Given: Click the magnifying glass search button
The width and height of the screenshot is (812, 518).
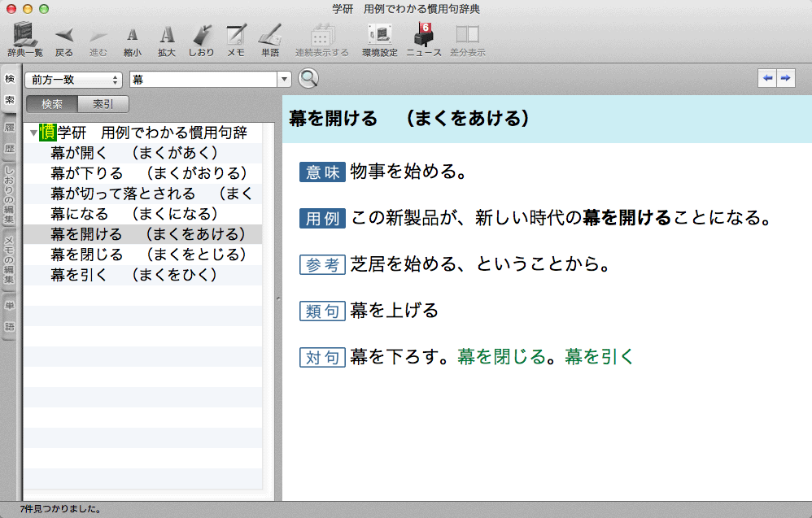Looking at the screenshot, I should point(308,79).
